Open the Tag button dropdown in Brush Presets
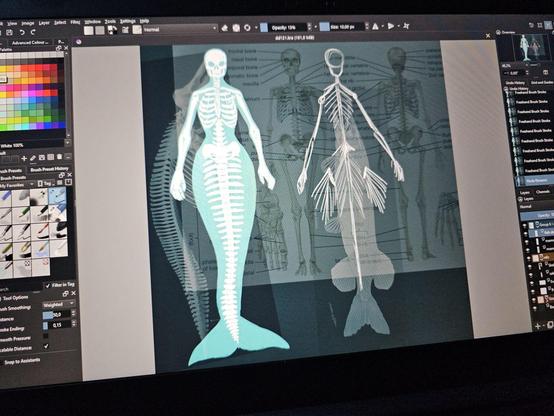Viewport: 554px width, 416px height. (x=47, y=183)
